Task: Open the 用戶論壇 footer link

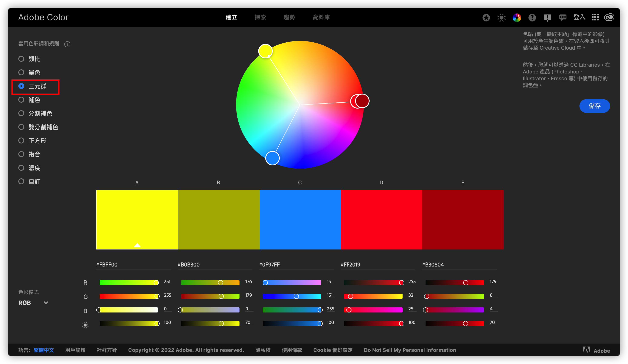Action: (x=75, y=350)
